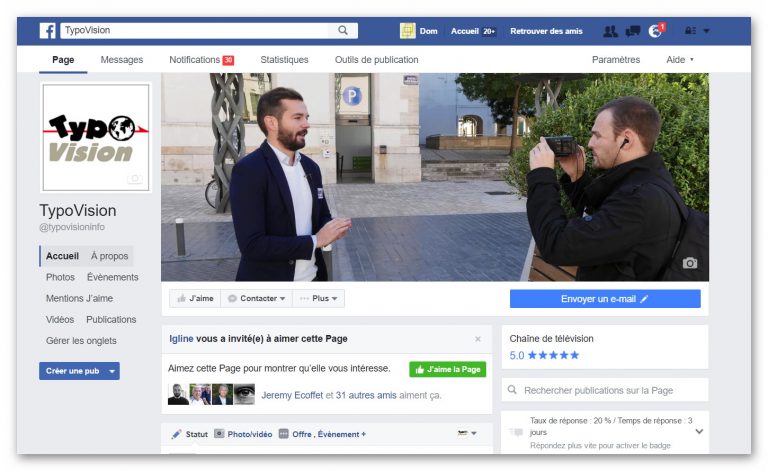Screen dimensions: 768x471
Task: Select the Page tab
Action: pos(63,60)
